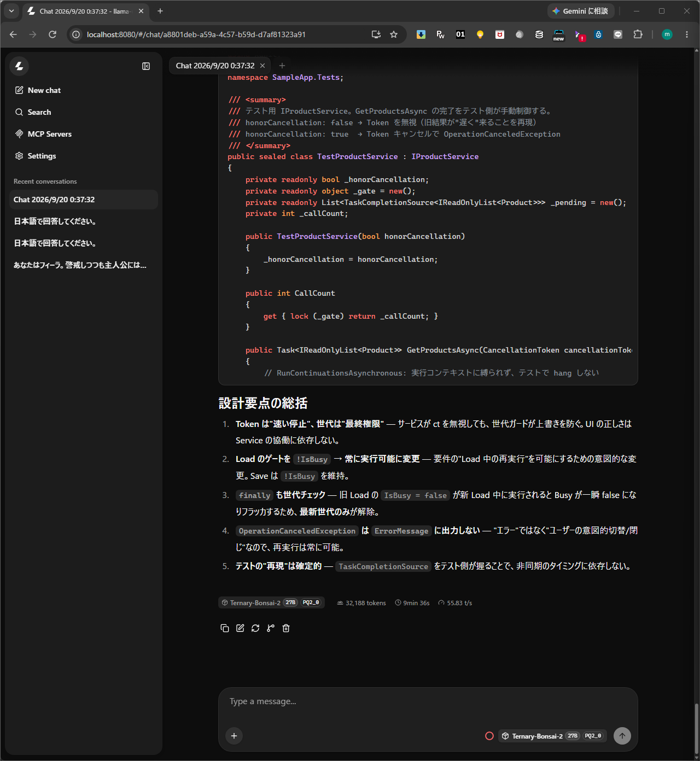The height and width of the screenshot is (761, 700).
Task: Open a new browser tab
Action: (x=160, y=11)
